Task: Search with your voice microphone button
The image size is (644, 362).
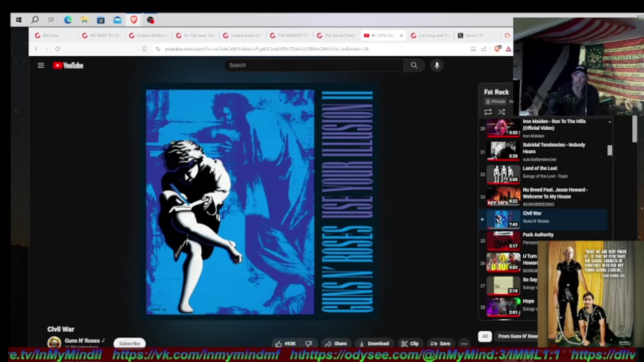Action: [437, 65]
